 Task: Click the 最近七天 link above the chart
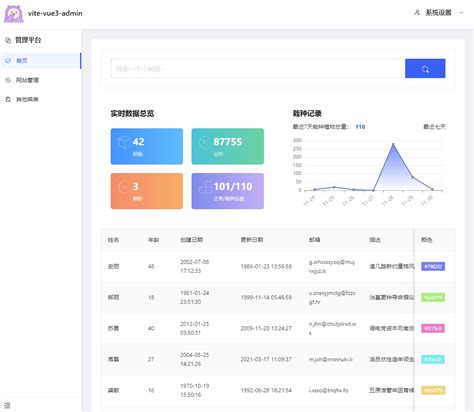tap(434, 127)
